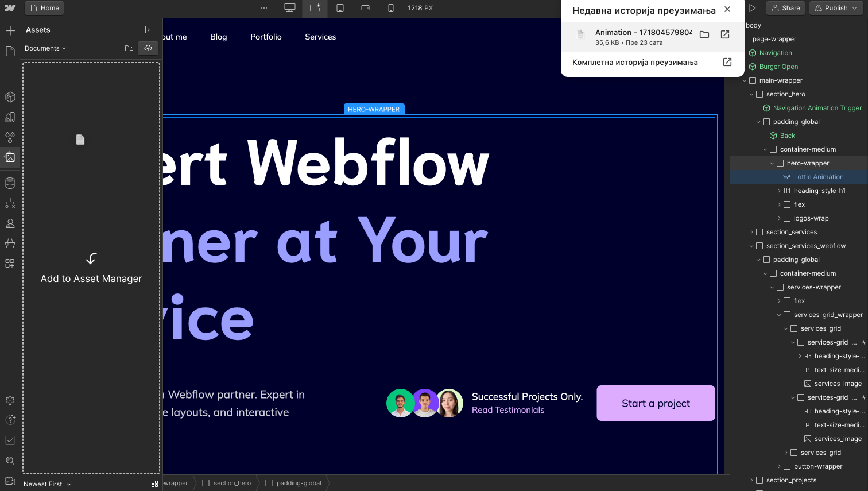Open the Audit panel icon
Screen dimensions: 868x491
[10, 440]
